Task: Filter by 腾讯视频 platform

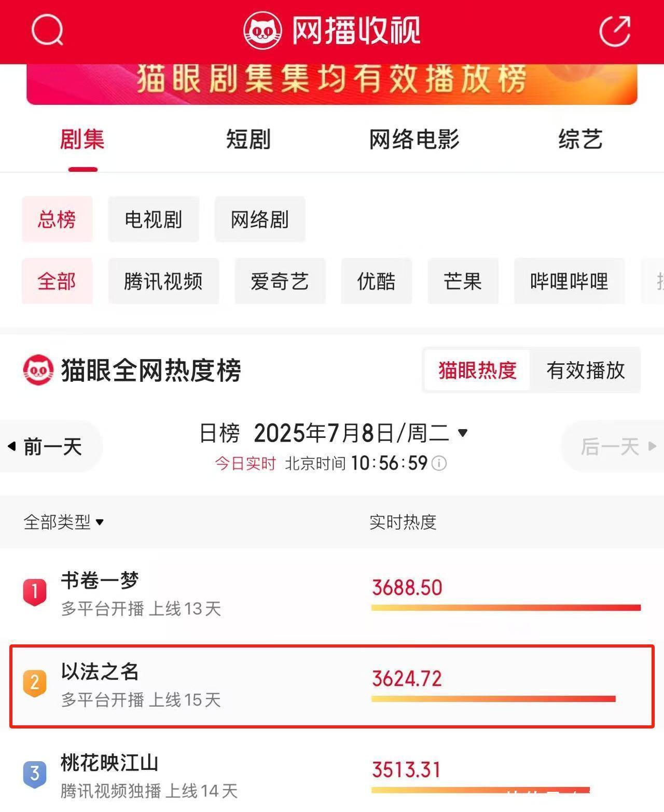Action: tap(163, 281)
